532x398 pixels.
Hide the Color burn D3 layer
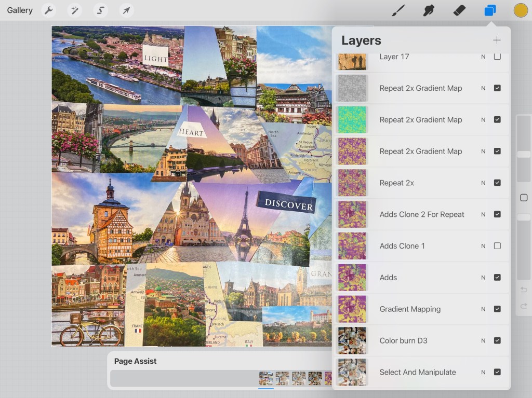coord(497,340)
